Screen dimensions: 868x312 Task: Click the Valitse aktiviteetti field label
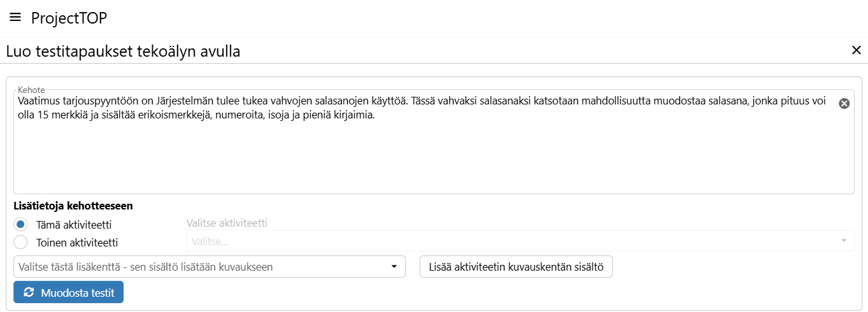(x=226, y=223)
